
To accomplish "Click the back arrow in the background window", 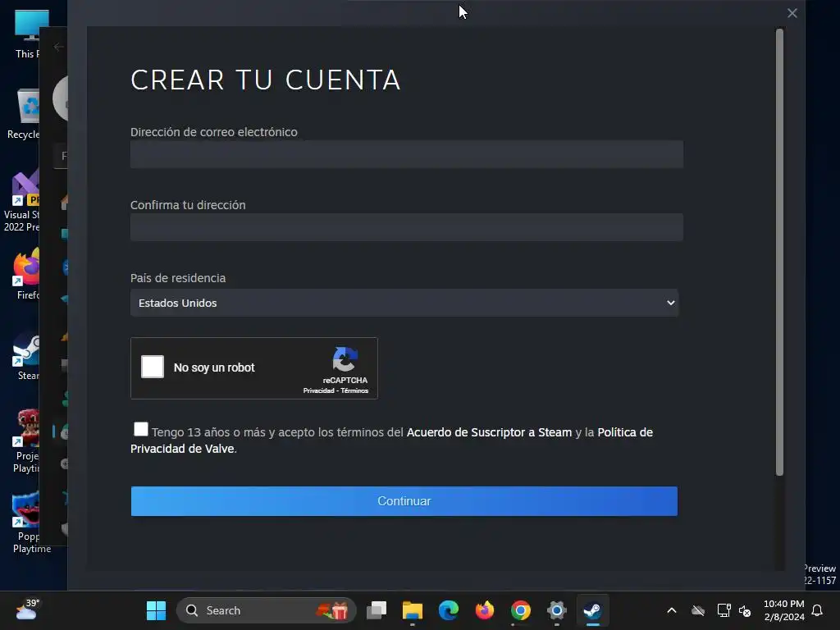I will tap(59, 47).
